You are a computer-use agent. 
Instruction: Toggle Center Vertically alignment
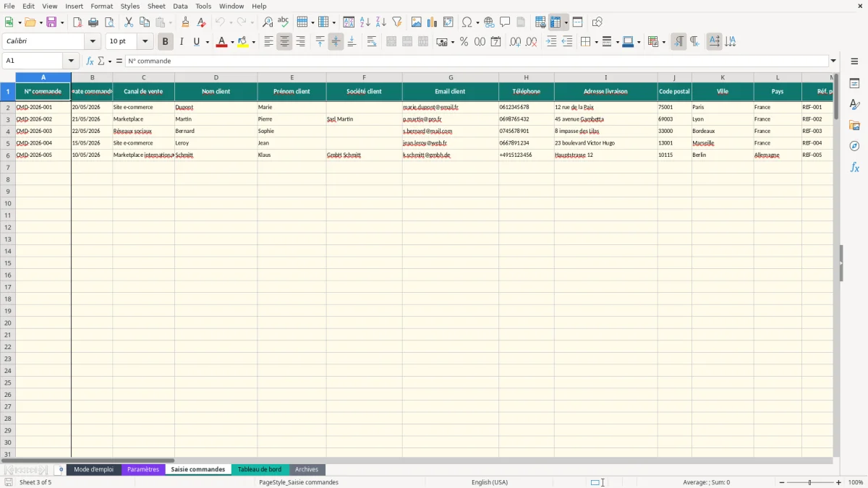point(336,42)
